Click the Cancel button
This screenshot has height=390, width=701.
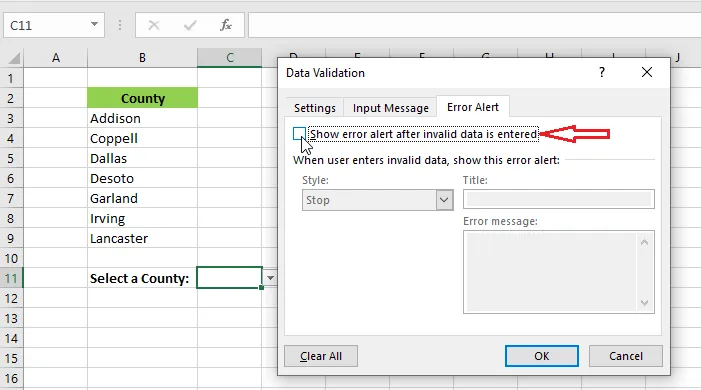[x=625, y=356]
